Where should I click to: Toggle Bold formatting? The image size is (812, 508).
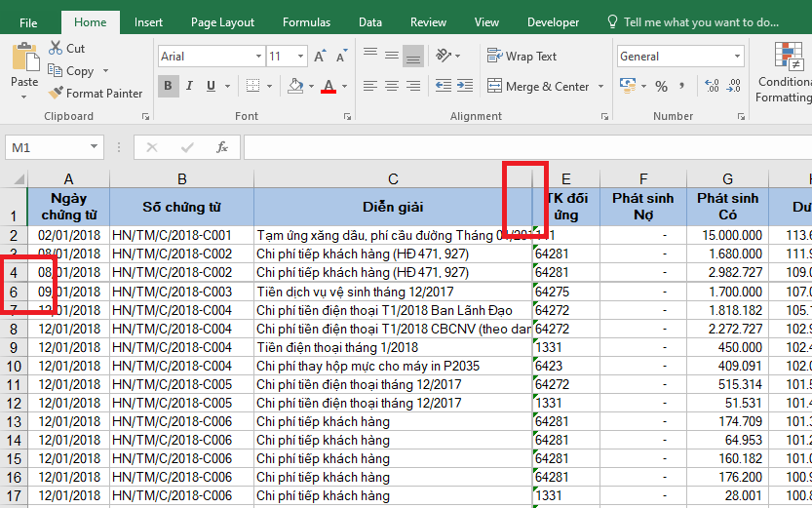(x=168, y=86)
